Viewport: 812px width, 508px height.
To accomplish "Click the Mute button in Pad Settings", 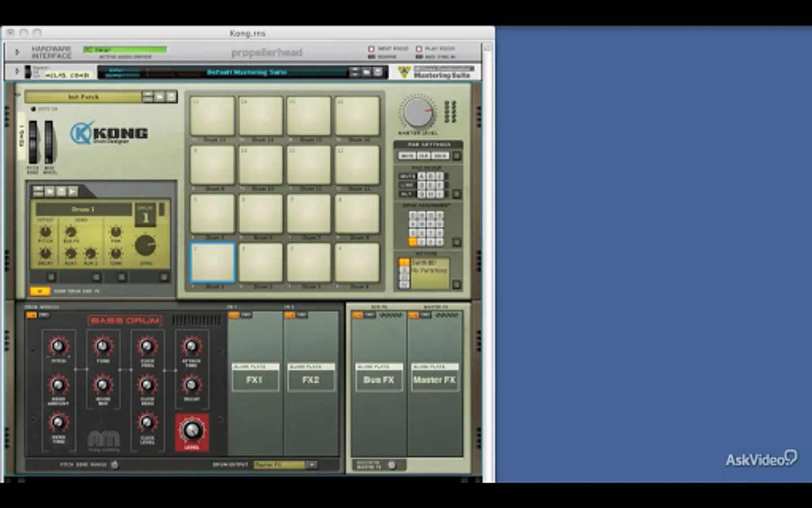I will point(407,156).
